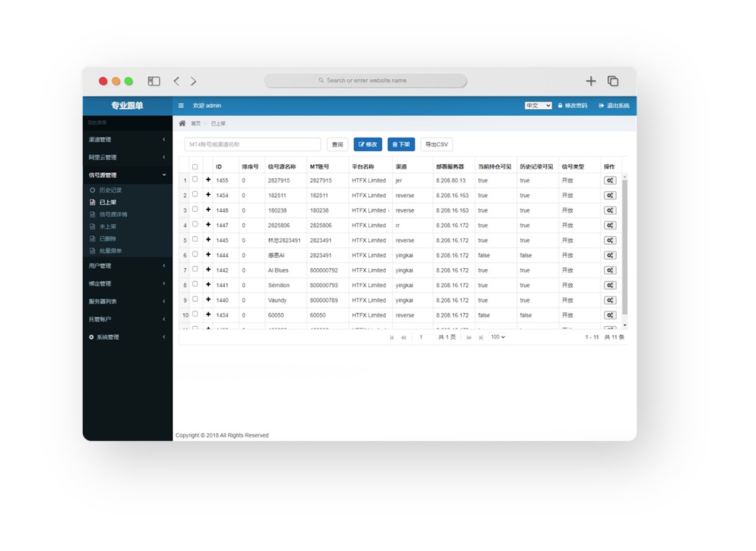
Task: Go to first page pagination icon
Action: (x=392, y=338)
